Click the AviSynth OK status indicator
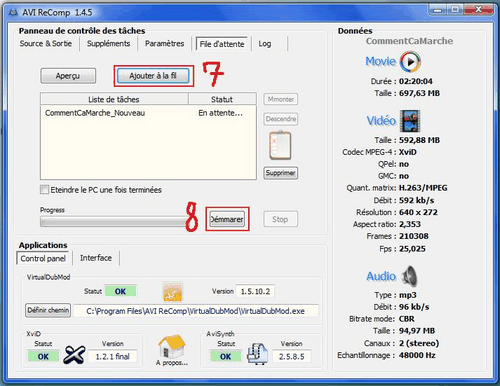The image size is (500, 386). coord(225,357)
